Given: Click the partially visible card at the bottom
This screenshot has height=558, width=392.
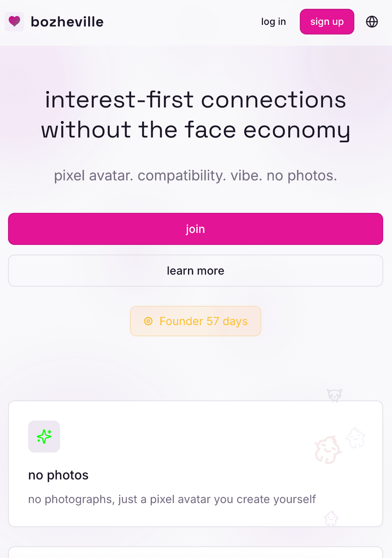Looking at the screenshot, I should tap(196, 553).
